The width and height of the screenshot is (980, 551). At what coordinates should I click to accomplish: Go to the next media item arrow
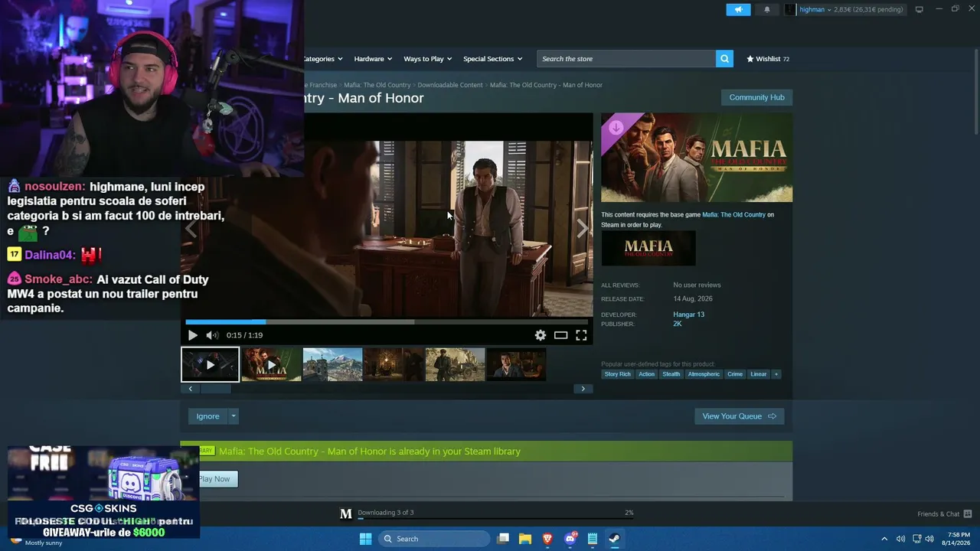coord(583,229)
